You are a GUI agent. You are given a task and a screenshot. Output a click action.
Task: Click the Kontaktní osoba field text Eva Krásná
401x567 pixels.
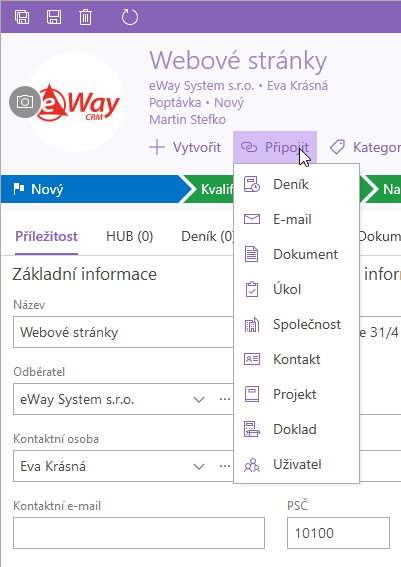click(53, 466)
